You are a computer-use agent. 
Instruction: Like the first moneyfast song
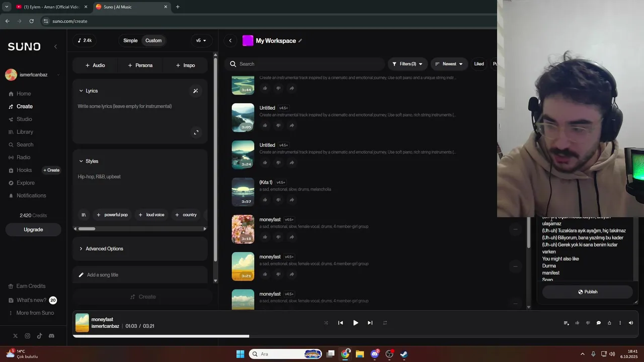tap(265, 237)
